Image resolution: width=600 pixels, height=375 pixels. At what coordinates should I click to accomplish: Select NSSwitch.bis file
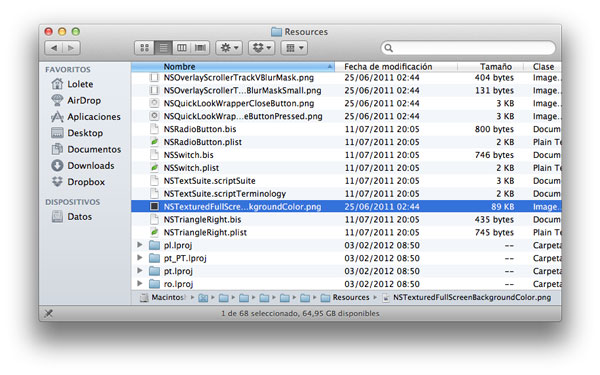(x=188, y=155)
